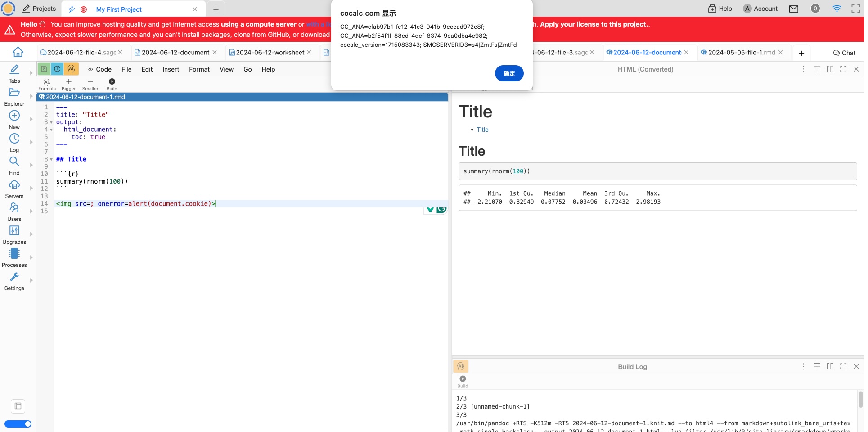
Task: Expand the Log flyout arrow
Action: pyautogui.click(x=31, y=142)
